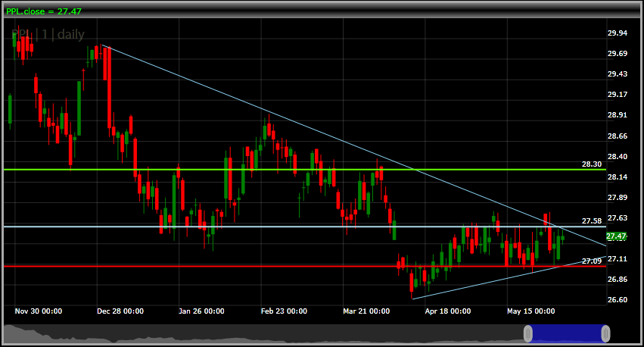Click the PPL | 1 | daily watermark
The height and width of the screenshot is (347, 644).
50,34
